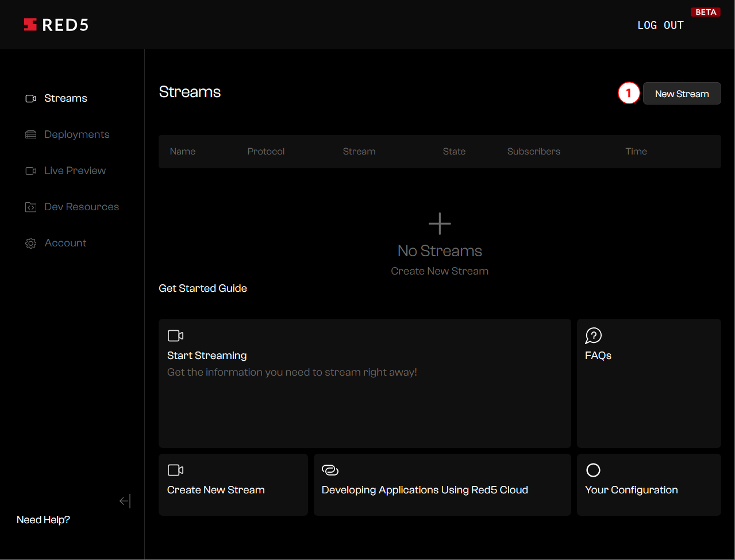
Task: Click the New Stream button
Action: pyautogui.click(x=682, y=94)
